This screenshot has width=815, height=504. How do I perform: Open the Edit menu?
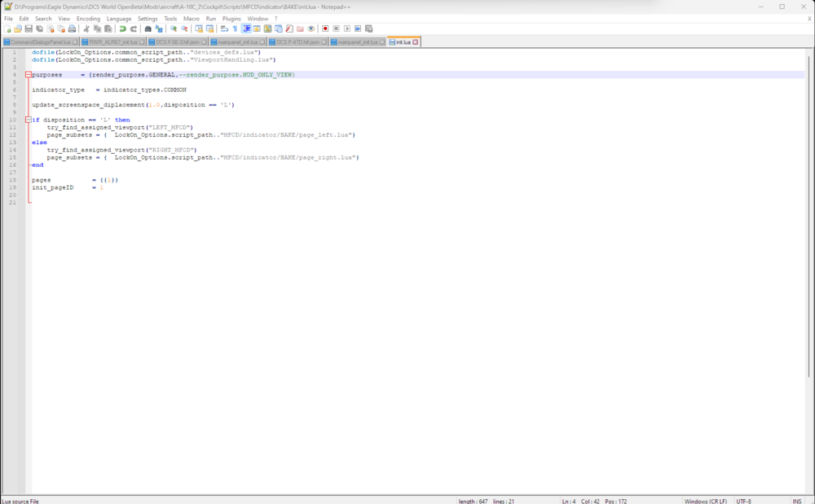click(x=24, y=19)
